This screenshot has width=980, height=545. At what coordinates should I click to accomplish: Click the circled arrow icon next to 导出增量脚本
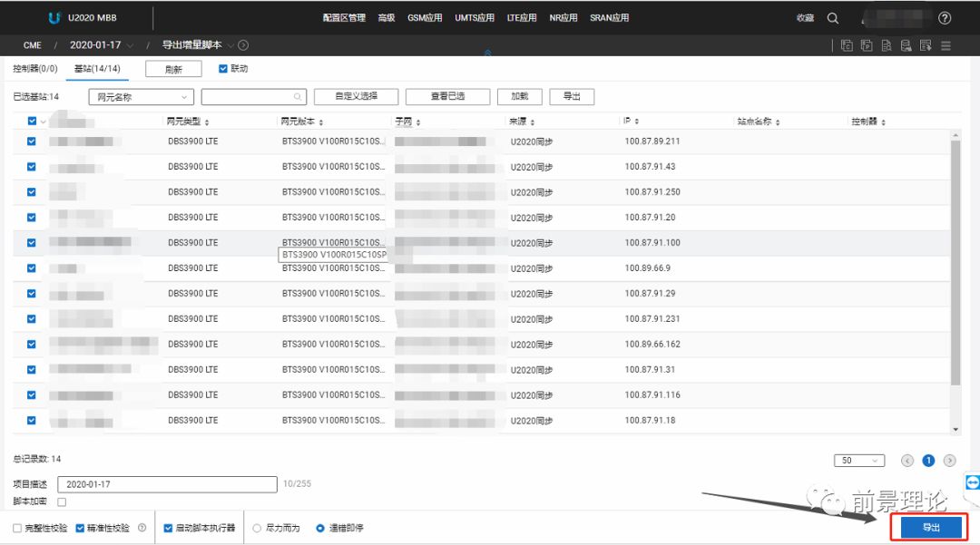tap(243, 45)
